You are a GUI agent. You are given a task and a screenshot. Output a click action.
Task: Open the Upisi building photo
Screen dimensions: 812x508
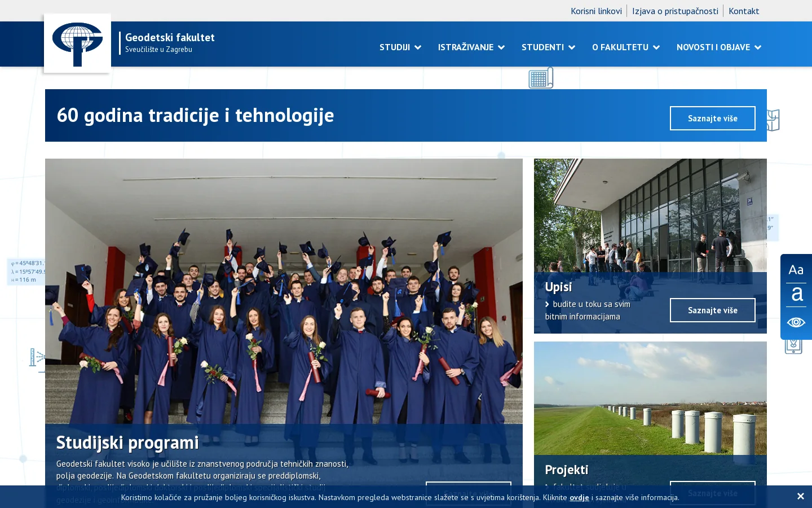click(650, 216)
